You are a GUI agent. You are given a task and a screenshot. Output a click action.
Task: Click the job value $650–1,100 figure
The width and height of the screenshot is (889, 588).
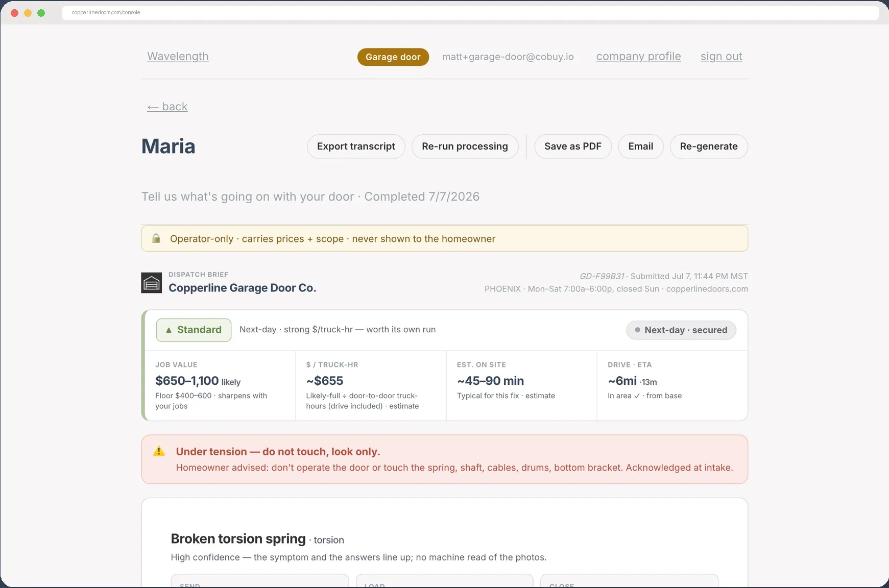[x=187, y=381]
